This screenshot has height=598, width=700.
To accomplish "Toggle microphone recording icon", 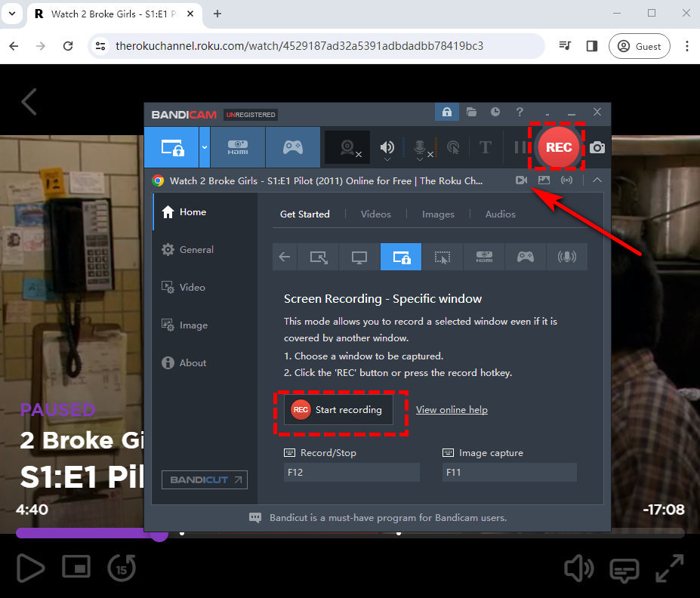I will pos(420,148).
